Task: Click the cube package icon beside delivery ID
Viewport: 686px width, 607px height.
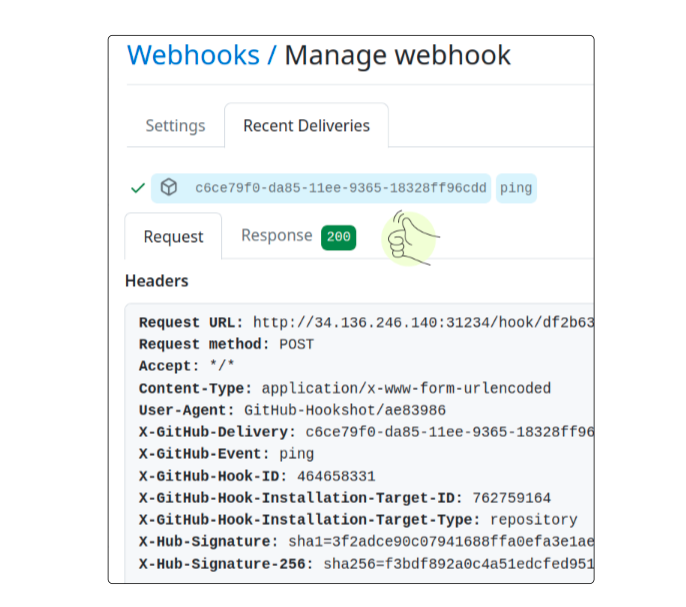Action: coord(169,188)
